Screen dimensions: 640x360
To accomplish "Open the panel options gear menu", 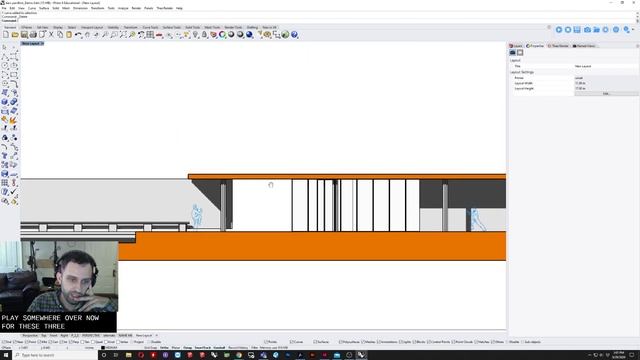I will pyautogui.click(x=637, y=46).
